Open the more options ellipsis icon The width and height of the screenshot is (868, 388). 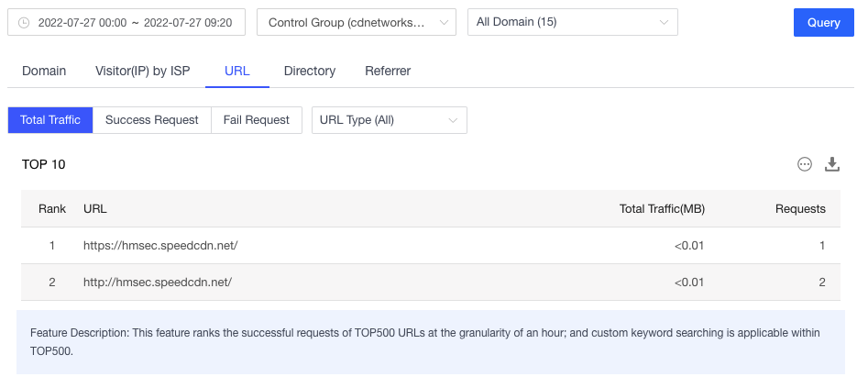805,164
